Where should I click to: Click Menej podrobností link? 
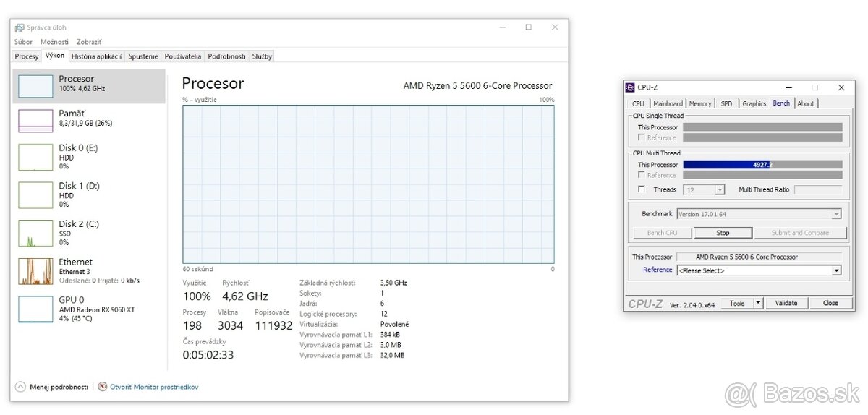[59, 387]
